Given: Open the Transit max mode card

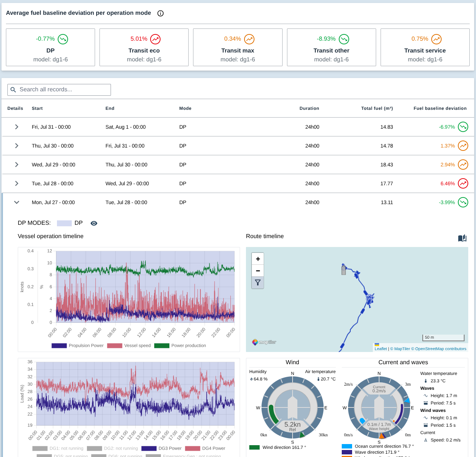Looking at the screenshot, I should coord(238,47).
